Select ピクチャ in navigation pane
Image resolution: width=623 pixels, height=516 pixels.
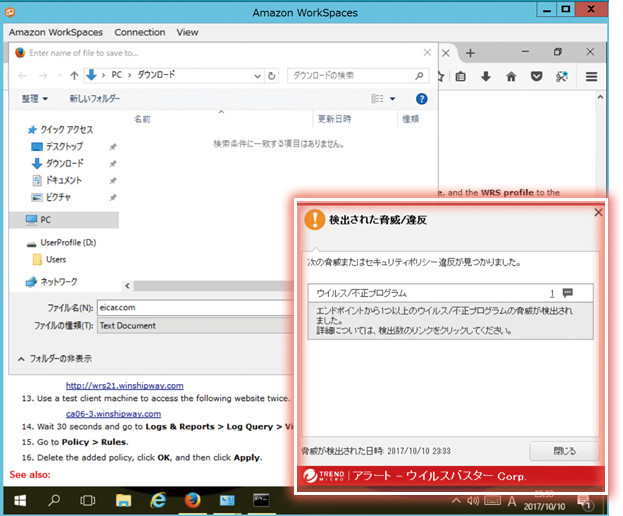pos(51,197)
